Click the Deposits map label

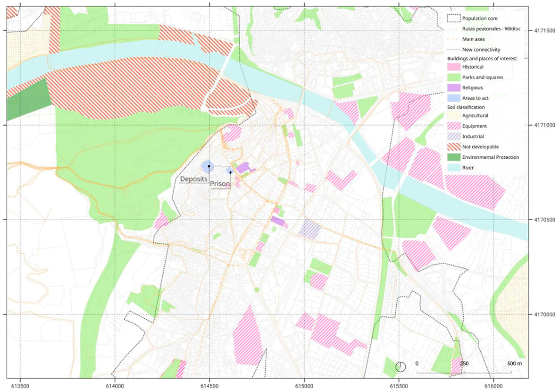point(194,179)
